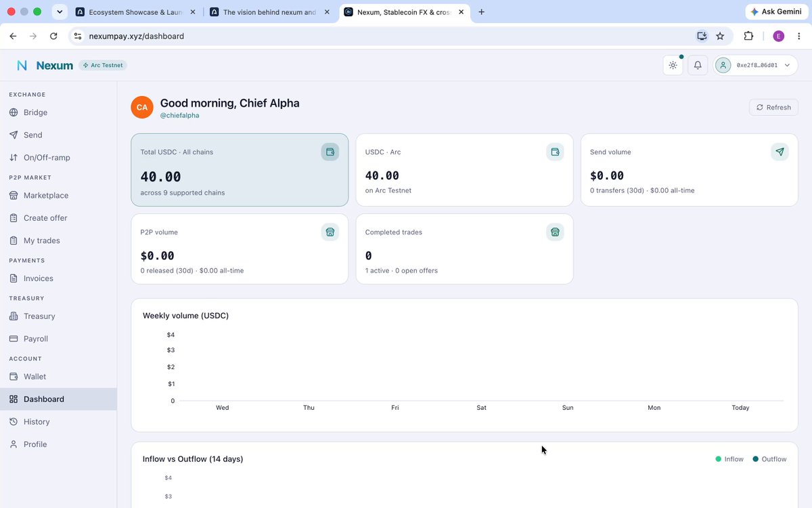Expand the wallet account dropdown 0xe2f8…06d01
The width and height of the screenshot is (812, 508).
(757, 65)
